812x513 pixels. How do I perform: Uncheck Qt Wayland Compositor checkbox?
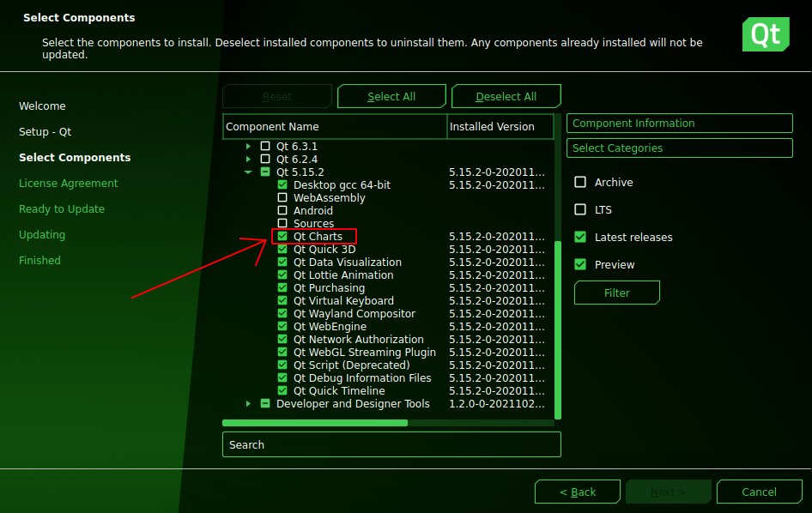pyautogui.click(x=282, y=314)
